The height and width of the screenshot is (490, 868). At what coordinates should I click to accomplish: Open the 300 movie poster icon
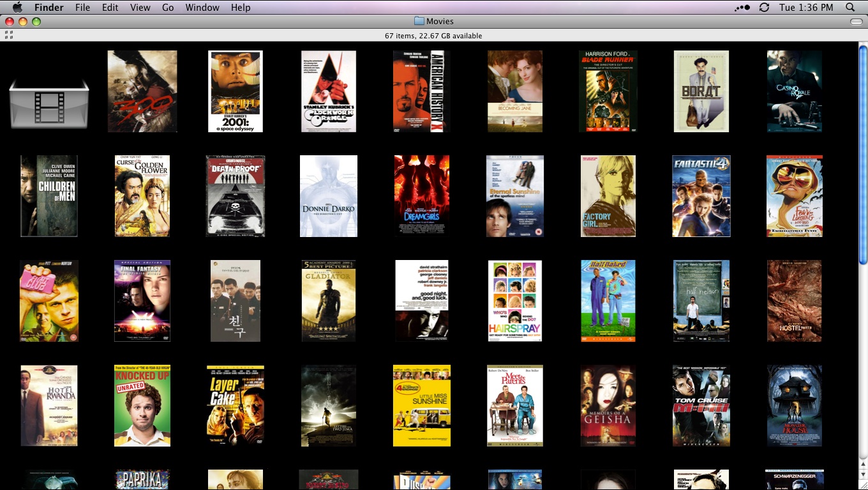pyautogui.click(x=142, y=91)
